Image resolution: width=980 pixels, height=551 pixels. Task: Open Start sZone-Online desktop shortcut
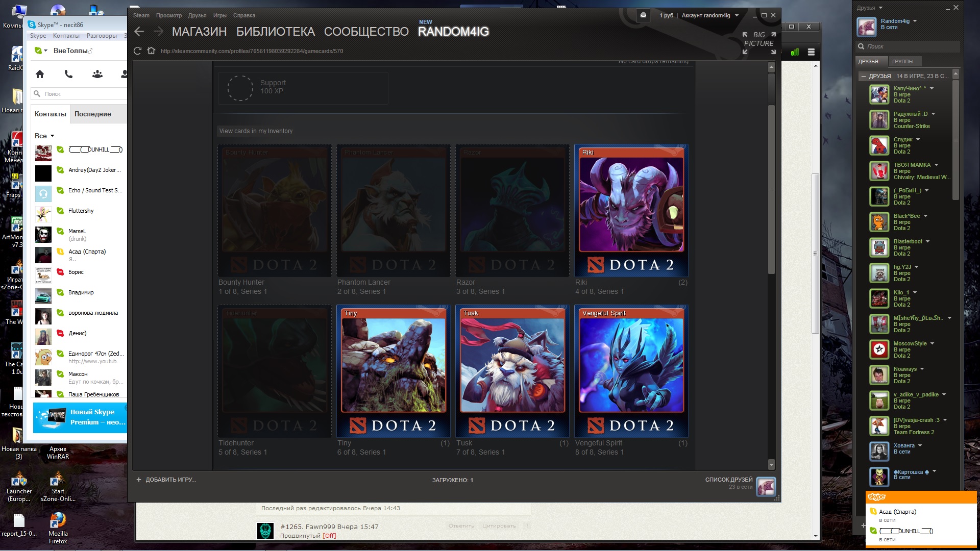click(58, 487)
